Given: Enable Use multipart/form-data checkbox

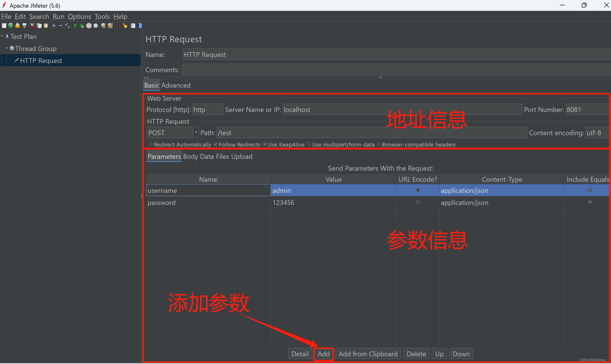Looking at the screenshot, I should click(x=309, y=144).
